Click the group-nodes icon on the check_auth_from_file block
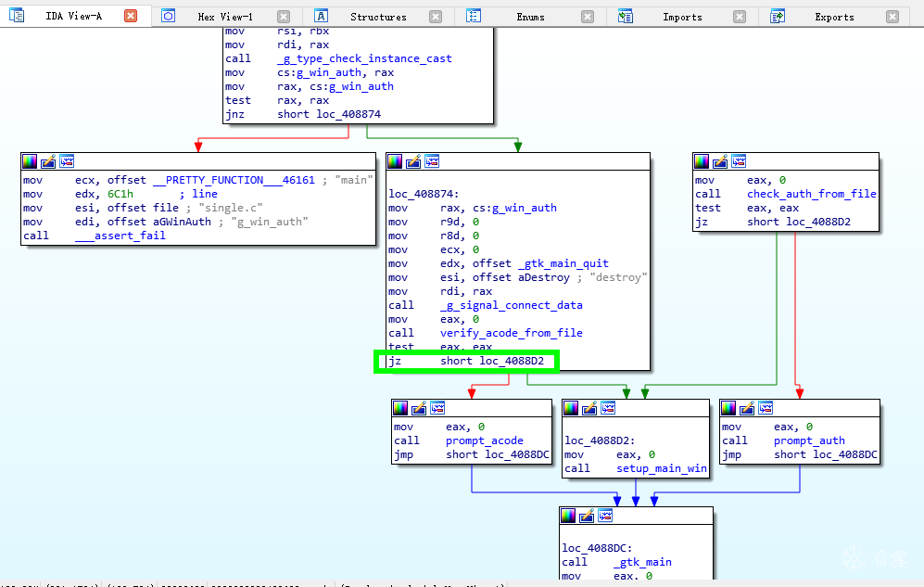 [x=739, y=161]
